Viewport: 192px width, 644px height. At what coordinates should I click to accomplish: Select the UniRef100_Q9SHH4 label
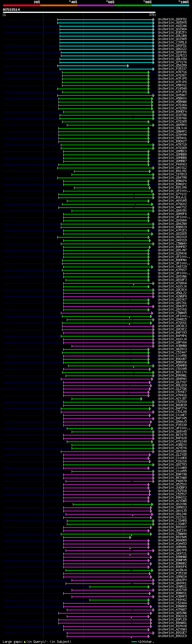(x=172, y=221)
